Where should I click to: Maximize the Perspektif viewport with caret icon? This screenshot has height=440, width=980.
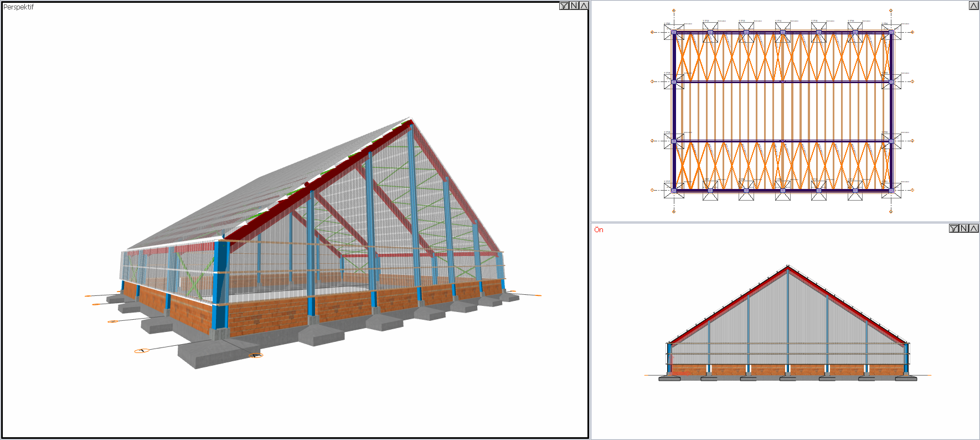[584, 6]
